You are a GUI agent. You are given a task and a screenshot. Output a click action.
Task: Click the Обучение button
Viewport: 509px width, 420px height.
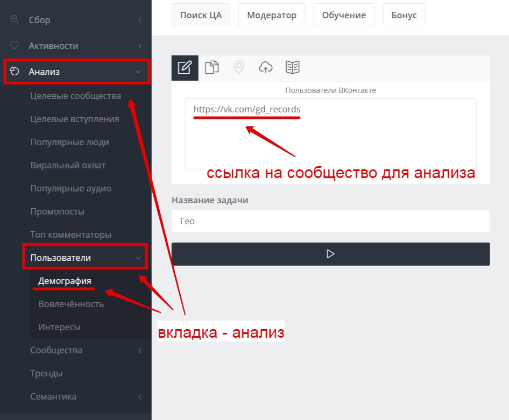[x=344, y=15]
